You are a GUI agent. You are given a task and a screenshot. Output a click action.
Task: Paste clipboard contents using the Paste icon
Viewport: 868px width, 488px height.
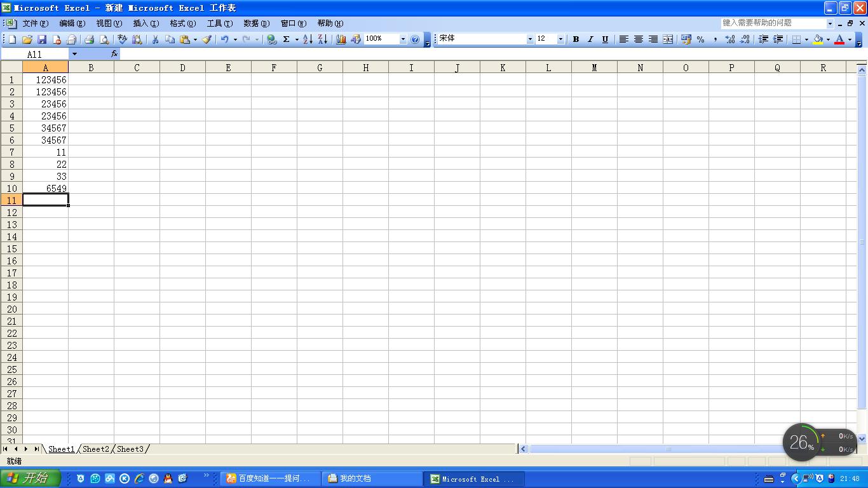[x=185, y=39]
